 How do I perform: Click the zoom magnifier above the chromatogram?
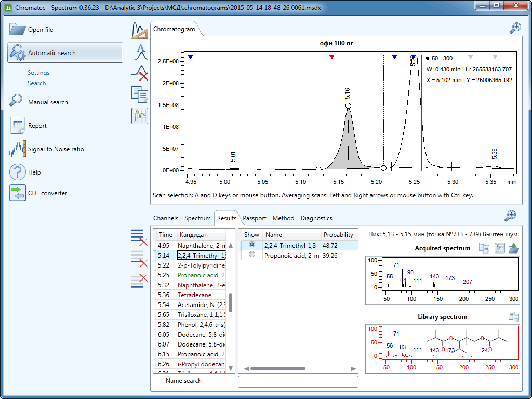515,28
